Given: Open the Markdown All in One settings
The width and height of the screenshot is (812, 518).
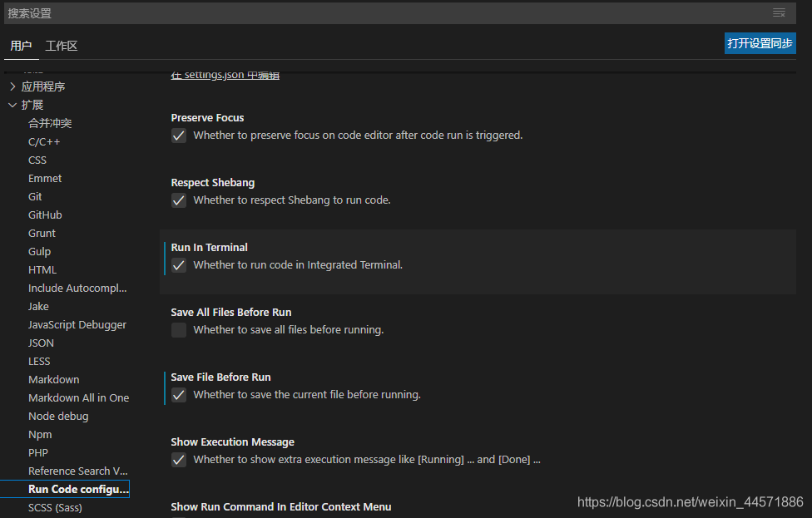Looking at the screenshot, I should [x=78, y=397].
